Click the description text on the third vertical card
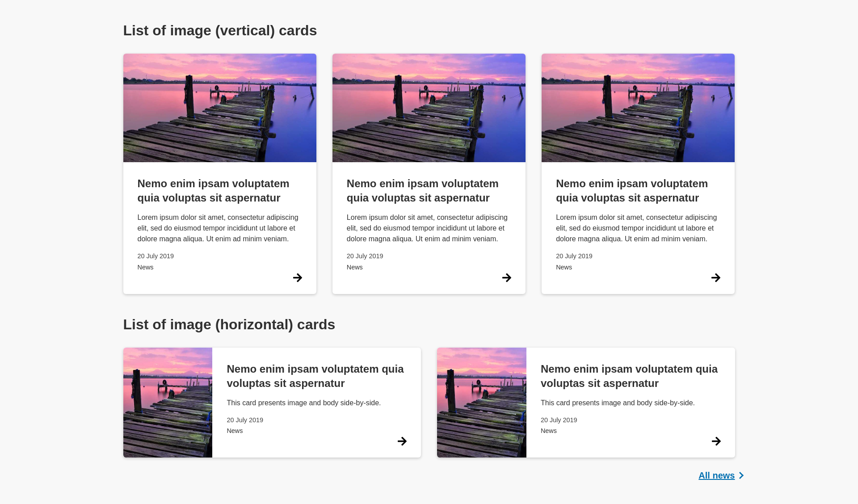Image resolution: width=858 pixels, height=504 pixels. pyautogui.click(x=636, y=228)
